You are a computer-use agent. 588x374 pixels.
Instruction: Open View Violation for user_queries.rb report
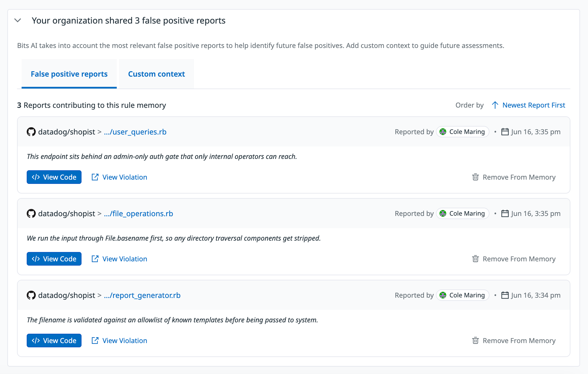[x=119, y=177]
